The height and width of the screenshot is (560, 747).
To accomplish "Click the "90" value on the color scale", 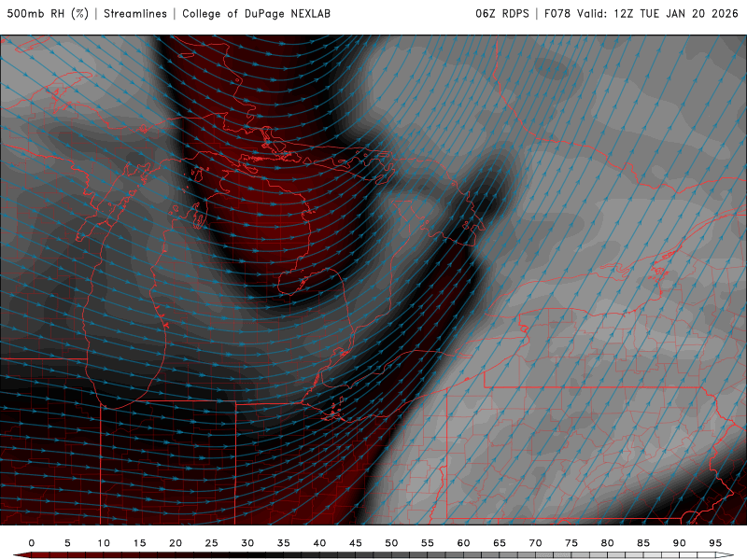I will click(680, 543).
